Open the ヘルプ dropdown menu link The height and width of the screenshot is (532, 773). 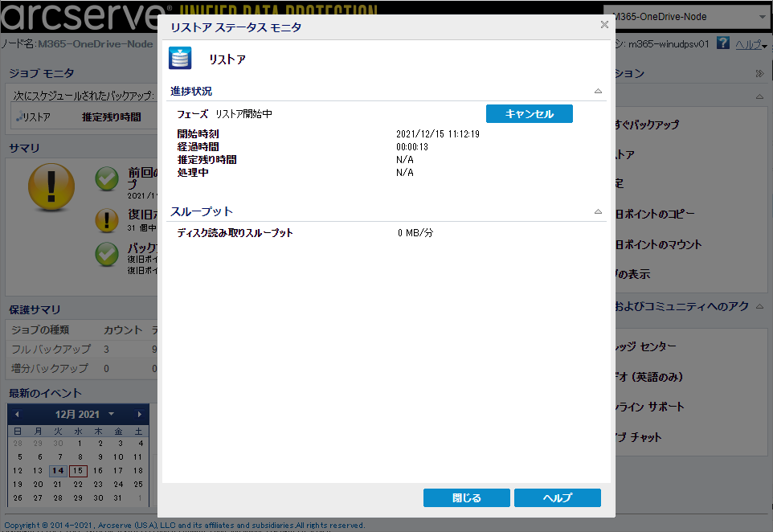(x=751, y=44)
